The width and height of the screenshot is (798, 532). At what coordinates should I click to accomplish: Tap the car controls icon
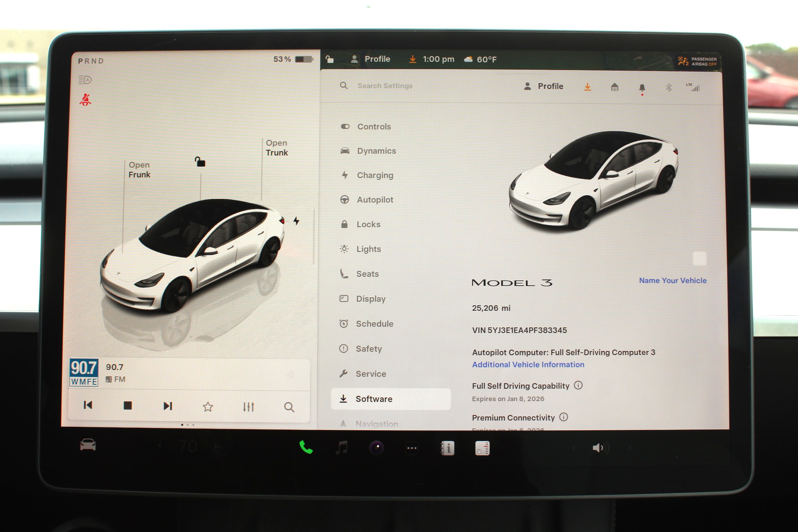(x=88, y=445)
